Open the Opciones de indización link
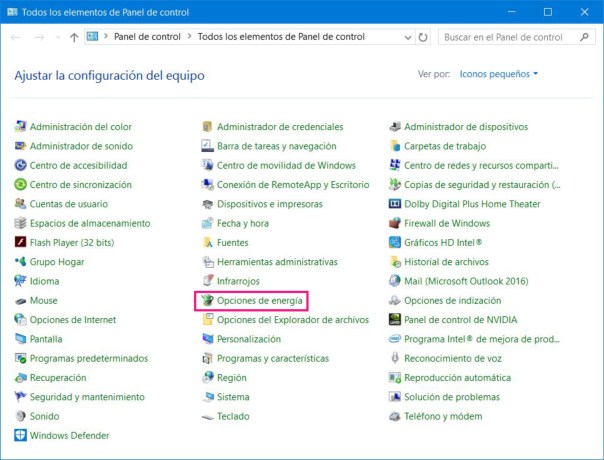The image size is (604, 460). point(453,300)
